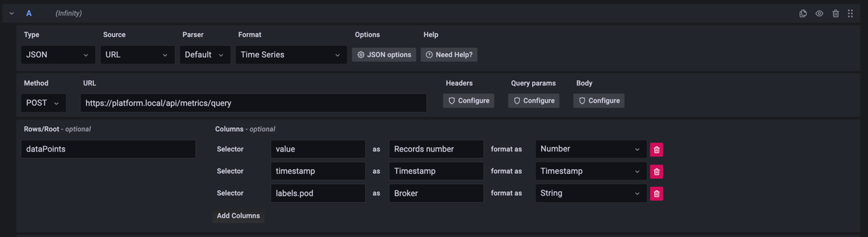Open JSON options button
868x237 pixels.
coord(384,55)
